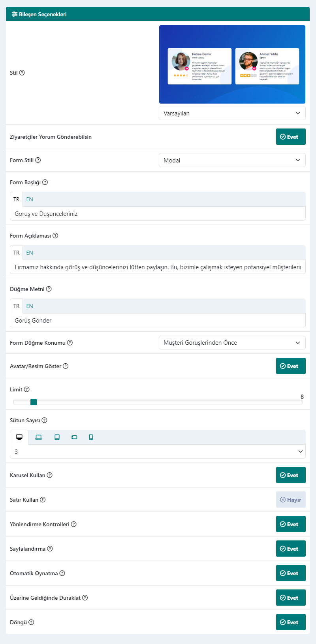Select the tablet landscape device tab
This screenshot has width=316, height=644.
click(x=74, y=437)
